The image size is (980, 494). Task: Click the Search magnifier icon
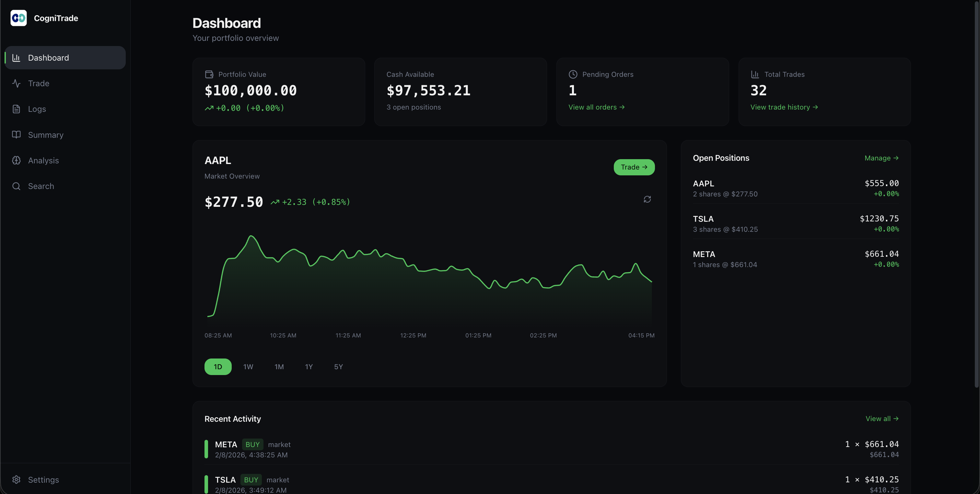(x=16, y=186)
